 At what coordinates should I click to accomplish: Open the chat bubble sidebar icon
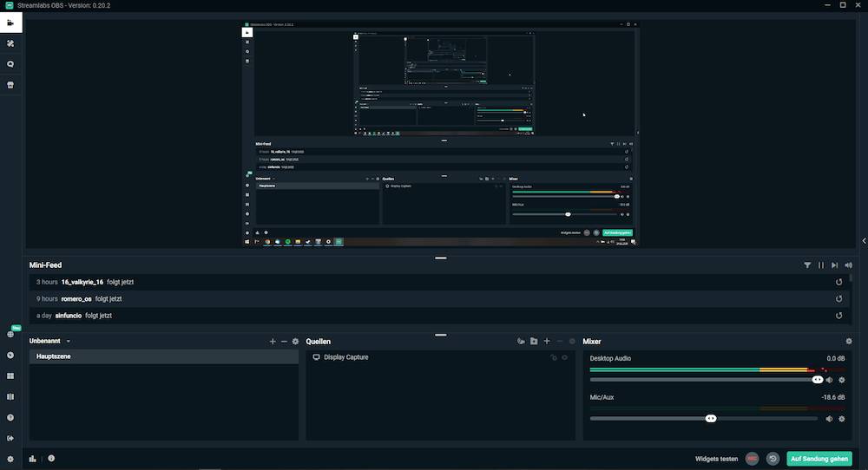pyautogui.click(x=10, y=64)
